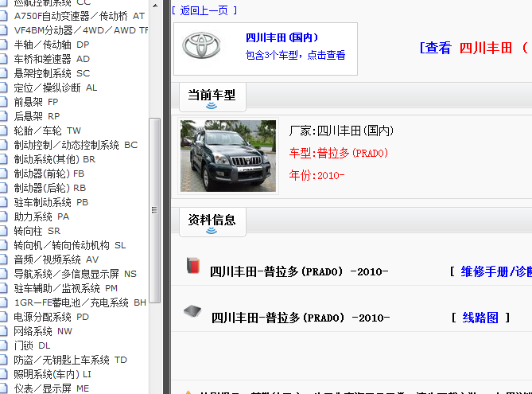Open 助力系统 PA entry
Screen dimensions: 532x394
pos(41,217)
